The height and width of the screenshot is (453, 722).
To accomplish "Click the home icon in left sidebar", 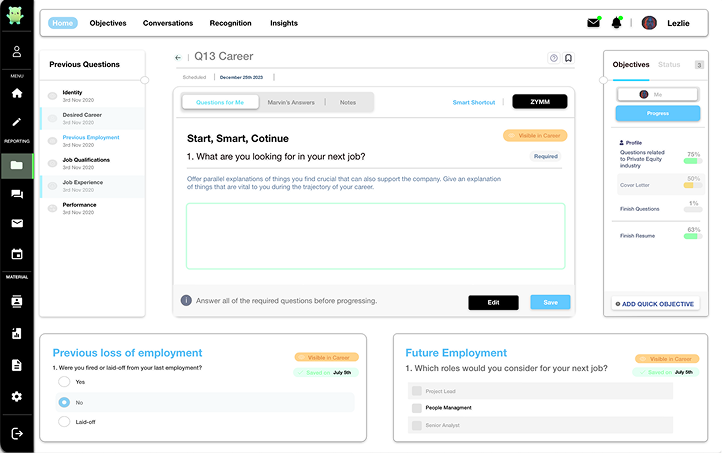I will (17, 93).
